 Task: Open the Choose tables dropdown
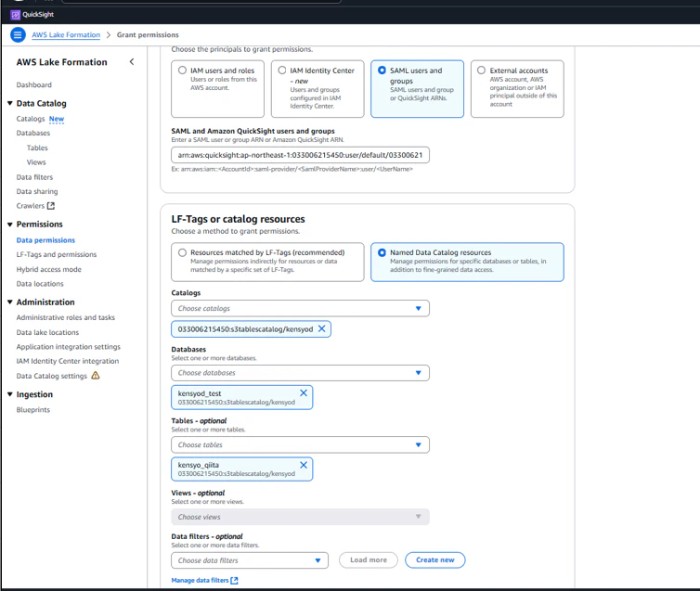click(x=300, y=444)
